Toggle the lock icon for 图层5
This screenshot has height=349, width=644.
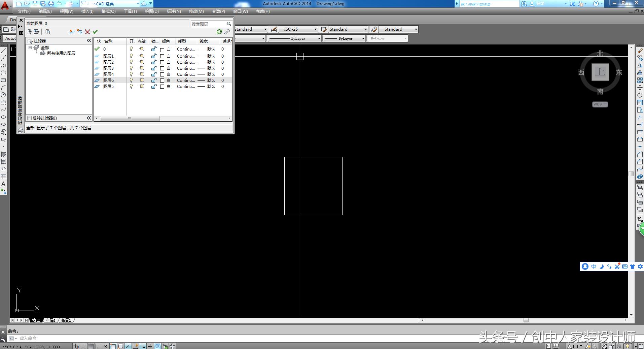point(154,86)
